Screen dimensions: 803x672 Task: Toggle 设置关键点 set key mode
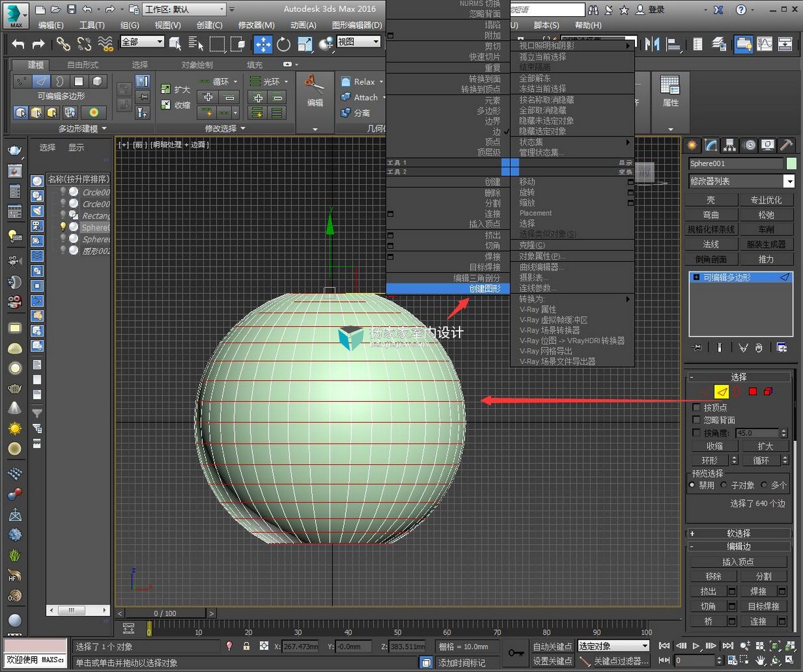click(552, 661)
